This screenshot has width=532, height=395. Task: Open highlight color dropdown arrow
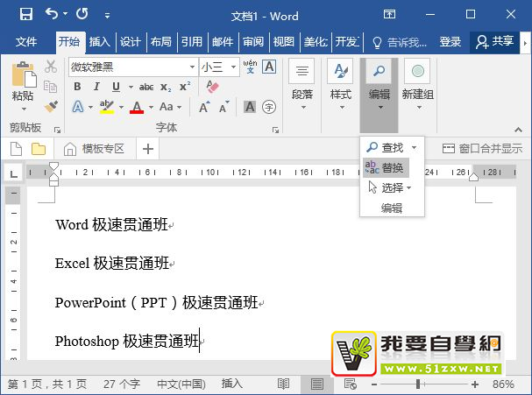pos(121,107)
